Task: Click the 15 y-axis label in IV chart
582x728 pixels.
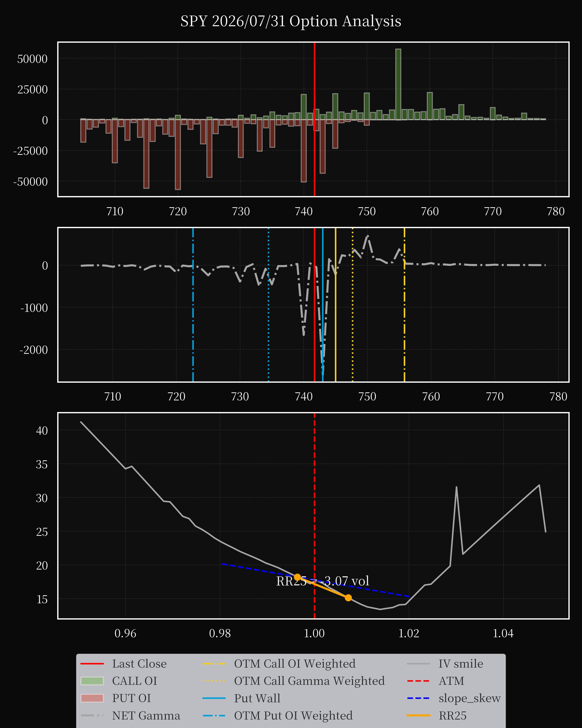Action: click(42, 599)
